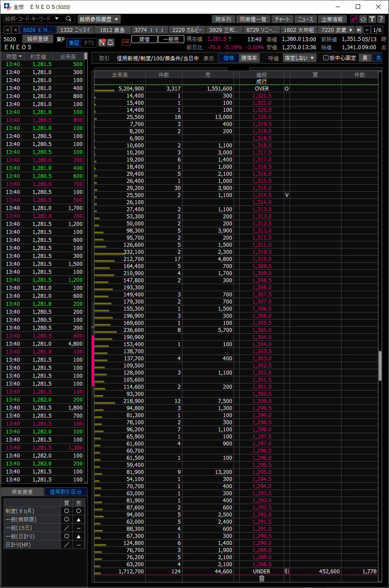Click the trash icon at board bottom
This screenshot has height=588, width=389.
pos(262,578)
